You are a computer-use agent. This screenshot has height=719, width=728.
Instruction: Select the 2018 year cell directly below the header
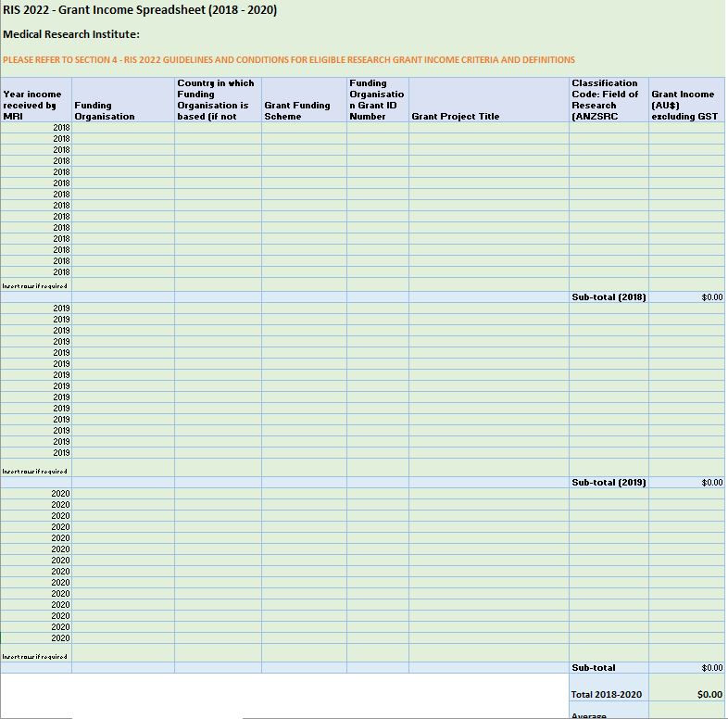(x=36, y=128)
